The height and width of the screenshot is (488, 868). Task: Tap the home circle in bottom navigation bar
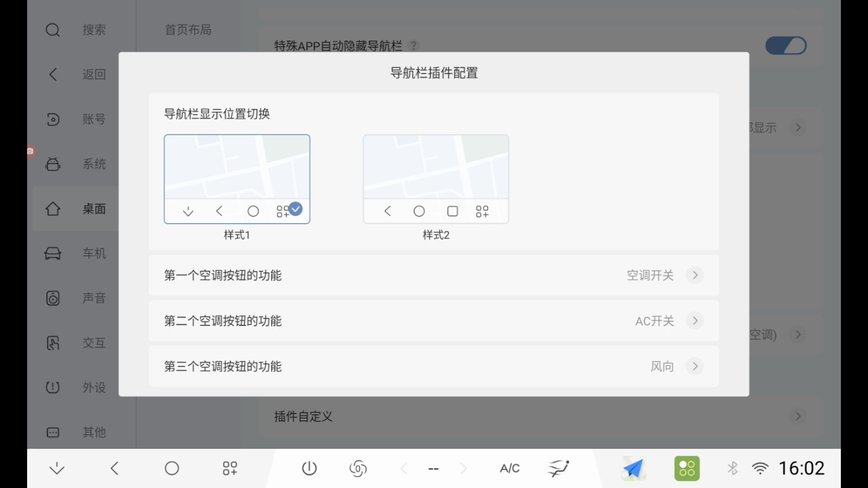click(172, 469)
